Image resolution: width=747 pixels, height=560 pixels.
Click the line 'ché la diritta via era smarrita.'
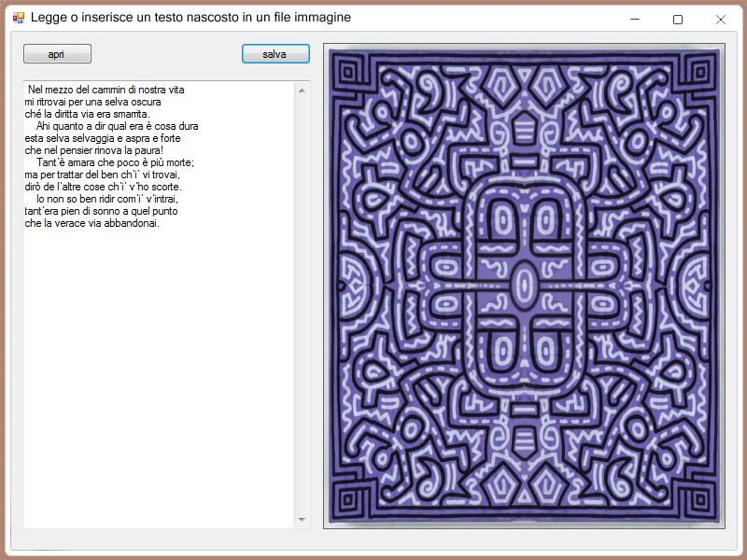point(87,114)
